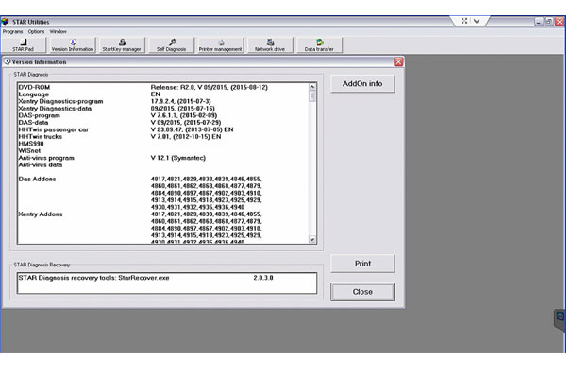This screenshot has width=588, height=377.
Task: Open Printer management toolbar icon
Action: (x=221, y=44)
